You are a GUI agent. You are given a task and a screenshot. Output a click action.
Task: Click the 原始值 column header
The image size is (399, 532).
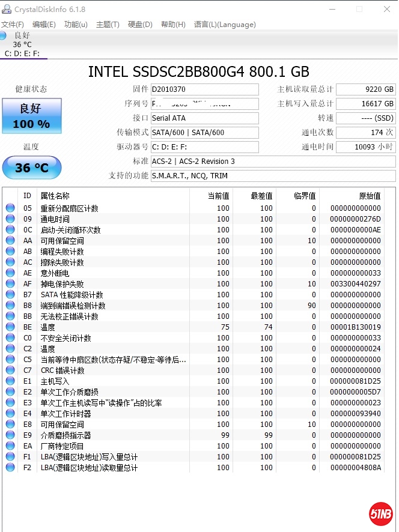pos(369,196)
